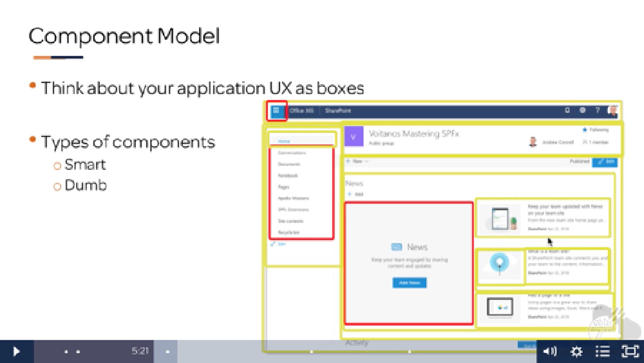Open the 'What is a team site' thumbnail
644x363 pixels.
500,264
